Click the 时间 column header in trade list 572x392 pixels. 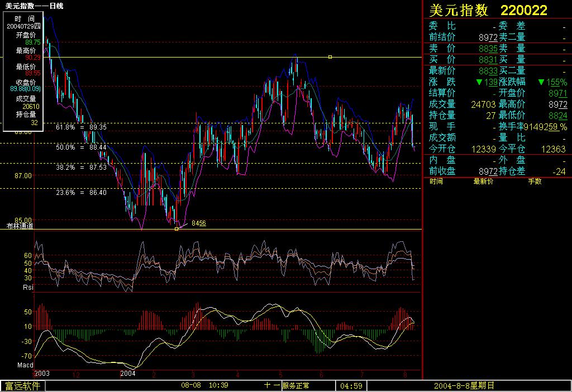[437, 182]
